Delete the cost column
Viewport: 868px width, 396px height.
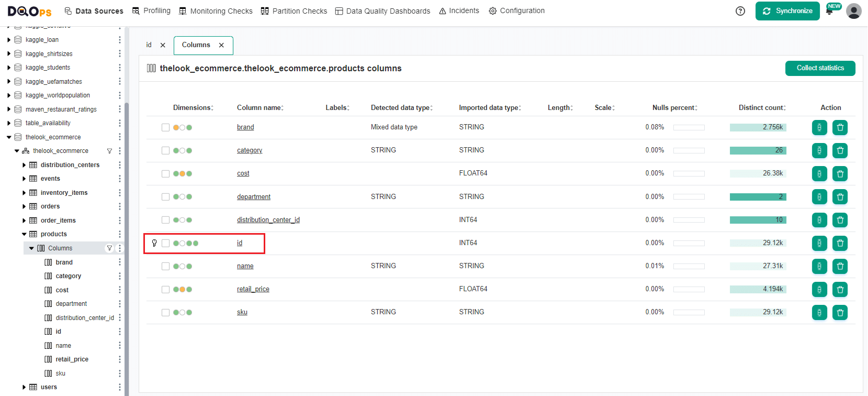click(840, 173)
